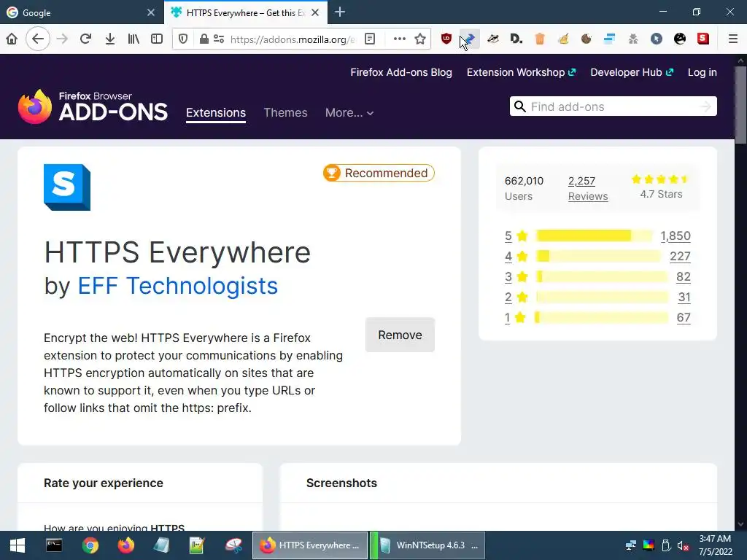Open the uBlock Origin extension
Viewport: 747px width, 560px height.
446,39
